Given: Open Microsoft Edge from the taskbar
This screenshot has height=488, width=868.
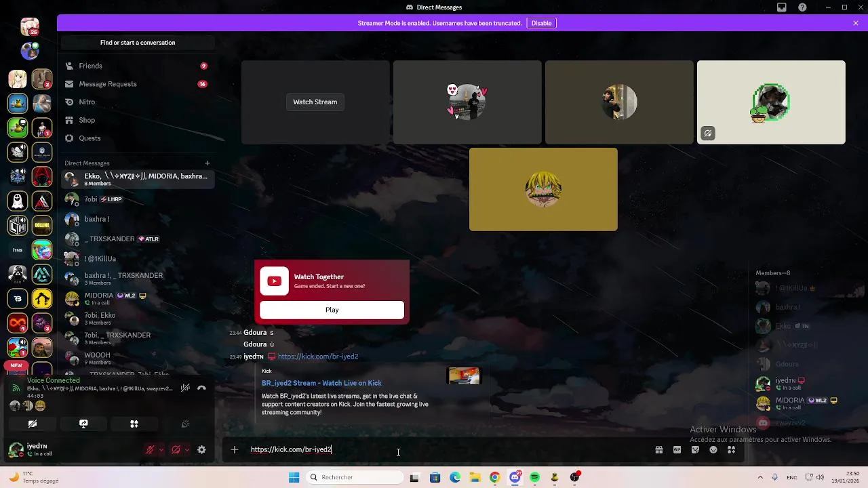Looking at the screenshot, I should (x=455, y=477).
